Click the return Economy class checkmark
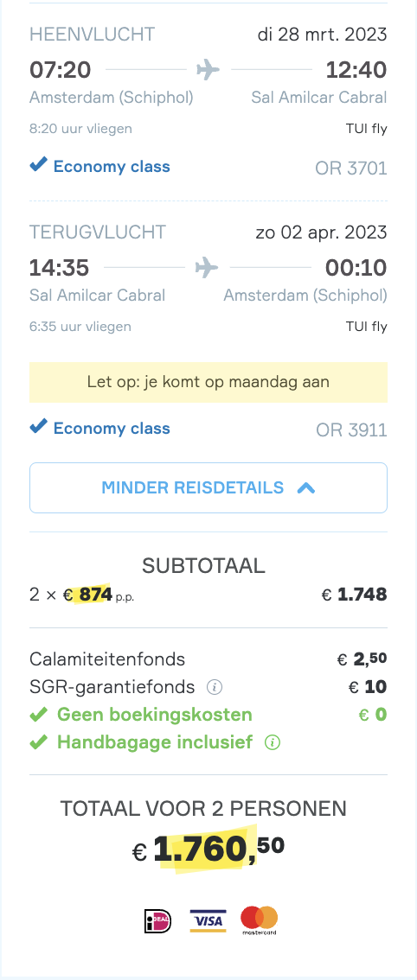The image size is (417, 980). pyautogui.click(x=39, y=427)
